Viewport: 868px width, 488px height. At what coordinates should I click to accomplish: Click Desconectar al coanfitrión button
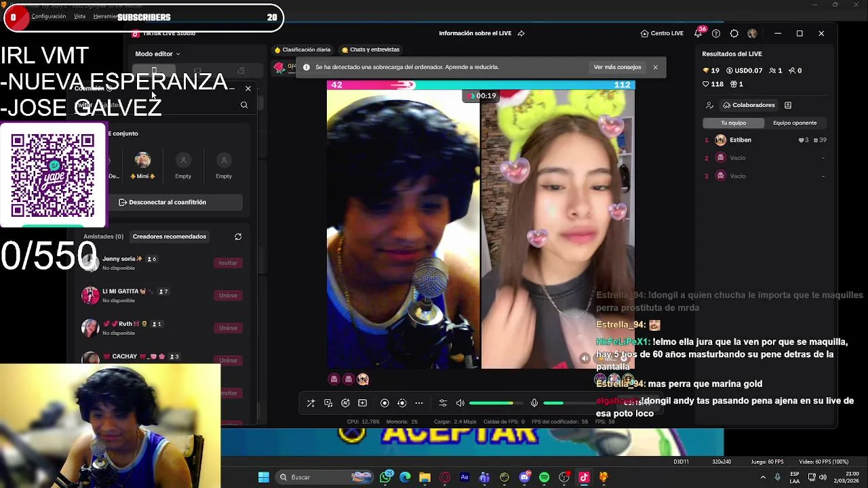pyautogui.click(x=162, y=202)
